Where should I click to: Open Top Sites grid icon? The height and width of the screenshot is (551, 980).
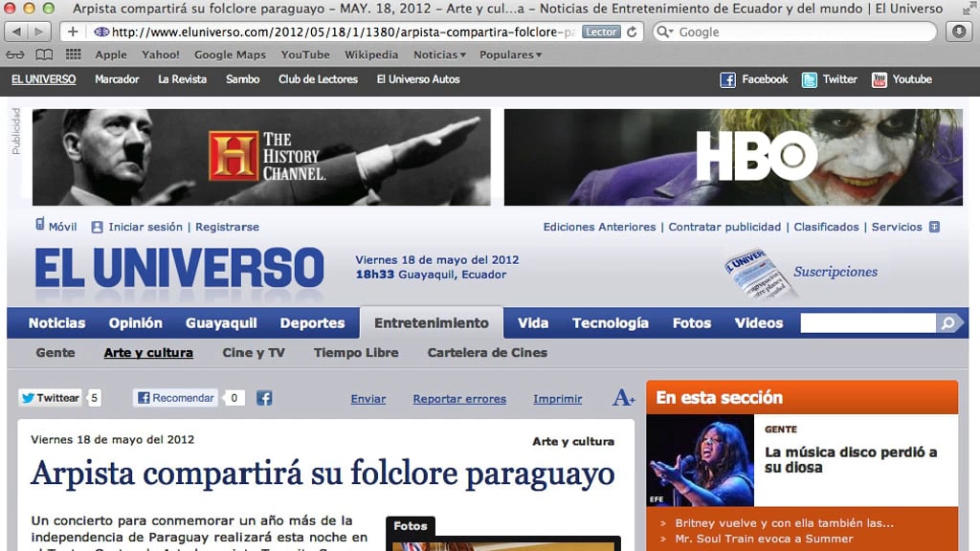tap(73, 55)
